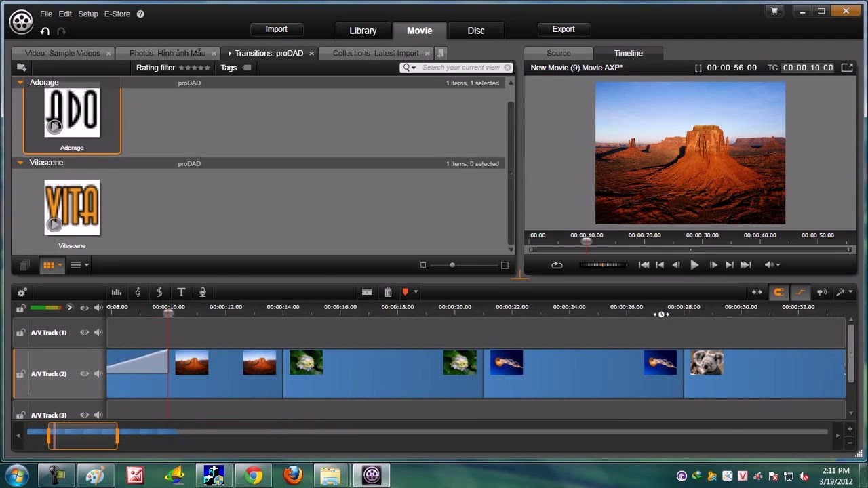This screenshot has width=868, height=488.
Task: Lock A/V Track (2)
Action: tap(21, 373)
